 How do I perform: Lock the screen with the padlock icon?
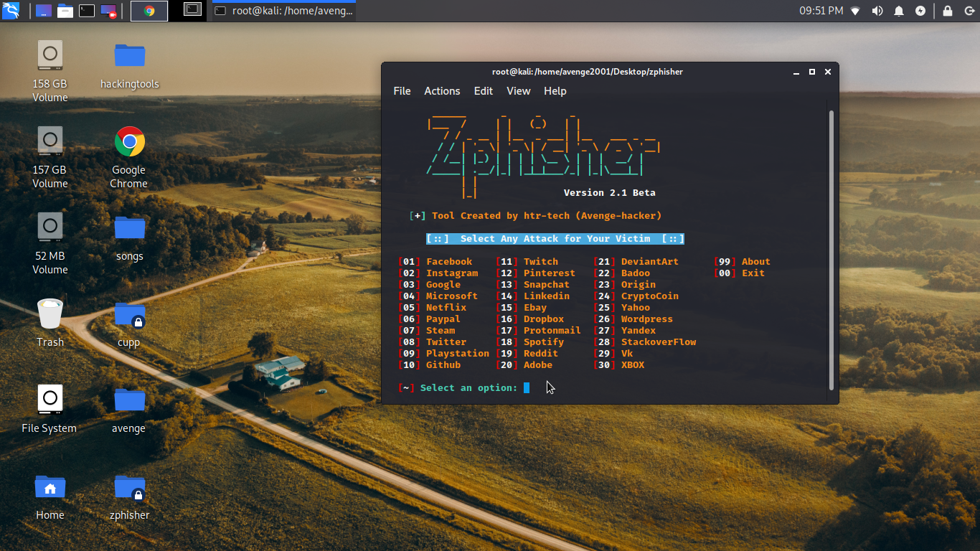pos(948,11)
